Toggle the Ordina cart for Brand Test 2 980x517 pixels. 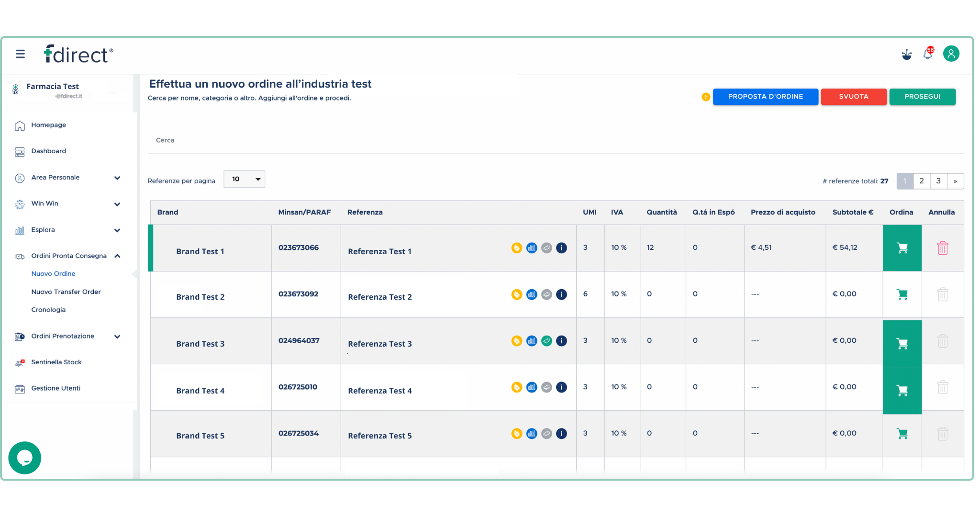pyautogui.click(x=902, y=294)
